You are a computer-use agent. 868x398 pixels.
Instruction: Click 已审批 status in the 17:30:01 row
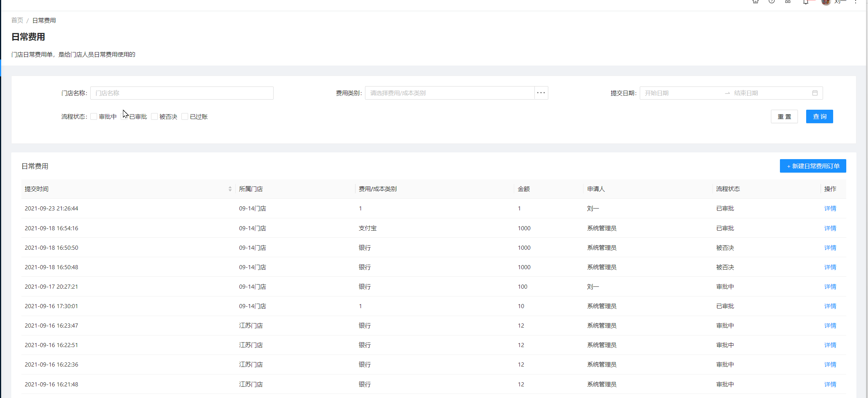coord(725,306)
